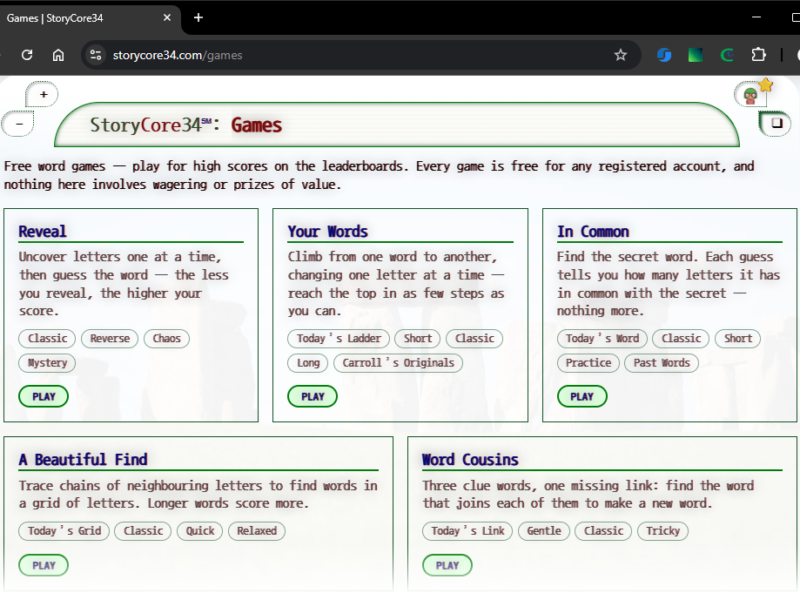
Task: Choose Classic mode in Your Words
Action: [474, 338]
